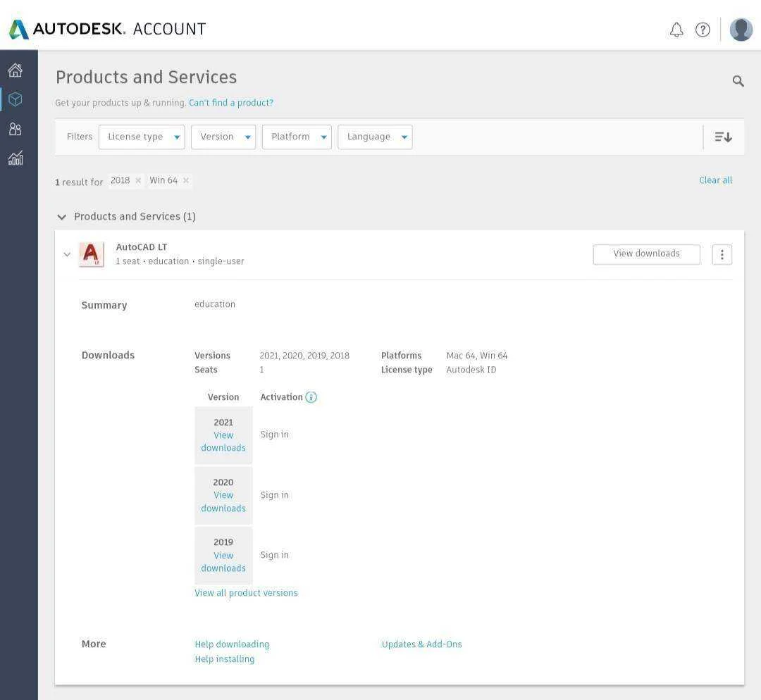The height and width of the screenshot is (700, 761).
Task: Click the Activation info icon
Action: 311,397
